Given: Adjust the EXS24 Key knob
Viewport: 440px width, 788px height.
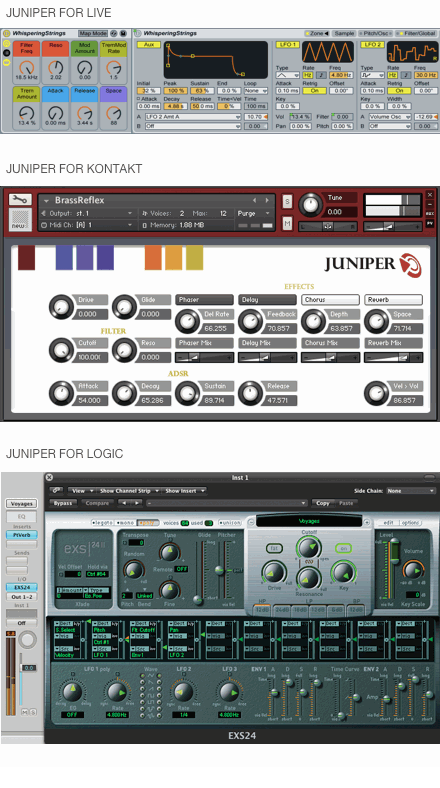Looking at the screenshot, I should pos(344,572).
